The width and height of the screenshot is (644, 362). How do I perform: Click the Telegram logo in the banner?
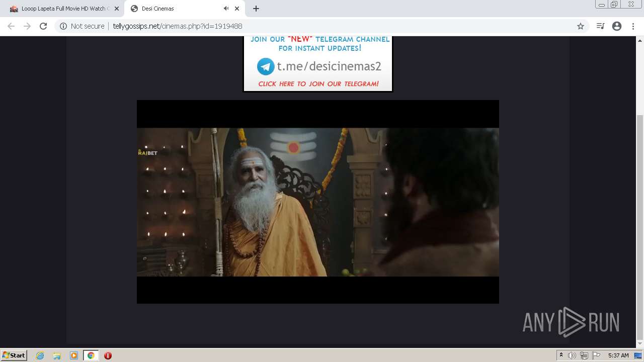pyautogui.click(x=266, y=66)
